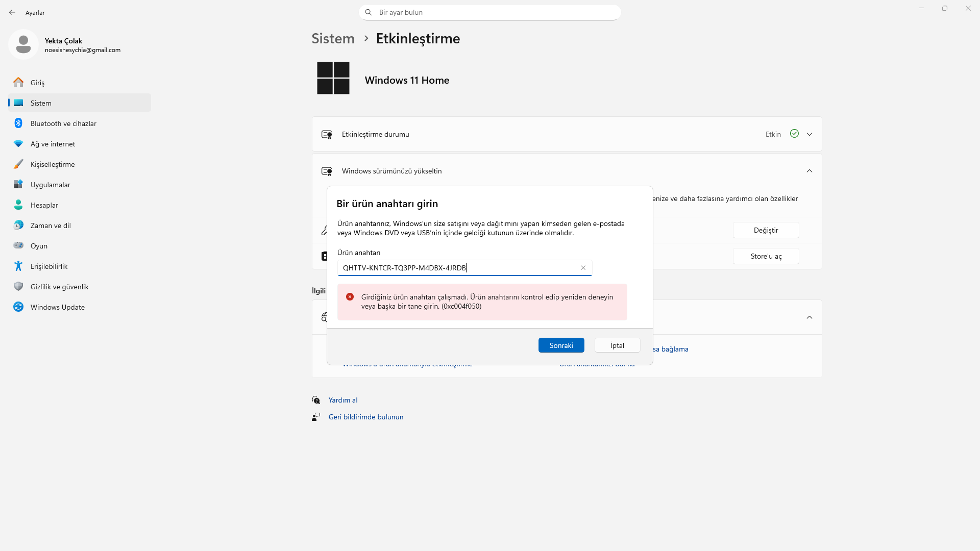Click the green Etkin checkmark icon

pos(794,134)
